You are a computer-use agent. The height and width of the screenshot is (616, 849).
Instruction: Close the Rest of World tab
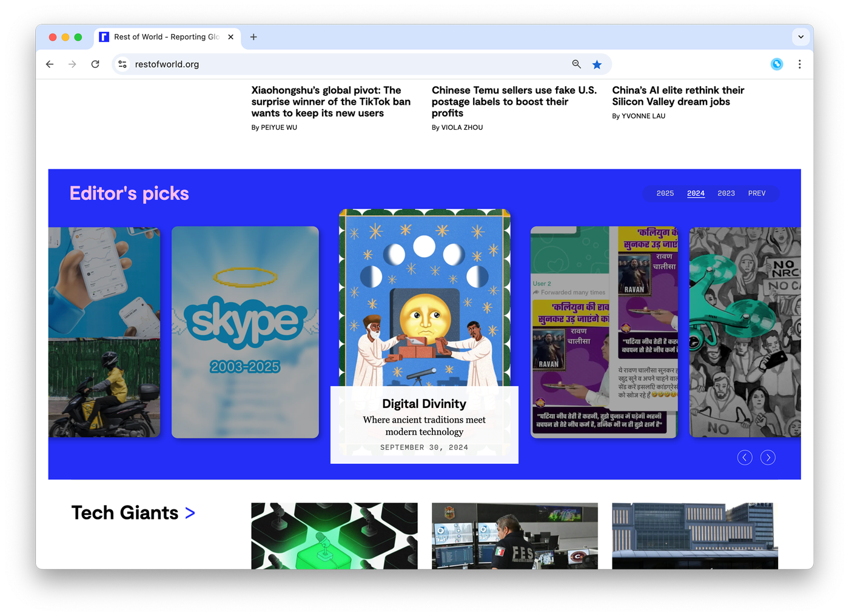(x=230, y=37)
